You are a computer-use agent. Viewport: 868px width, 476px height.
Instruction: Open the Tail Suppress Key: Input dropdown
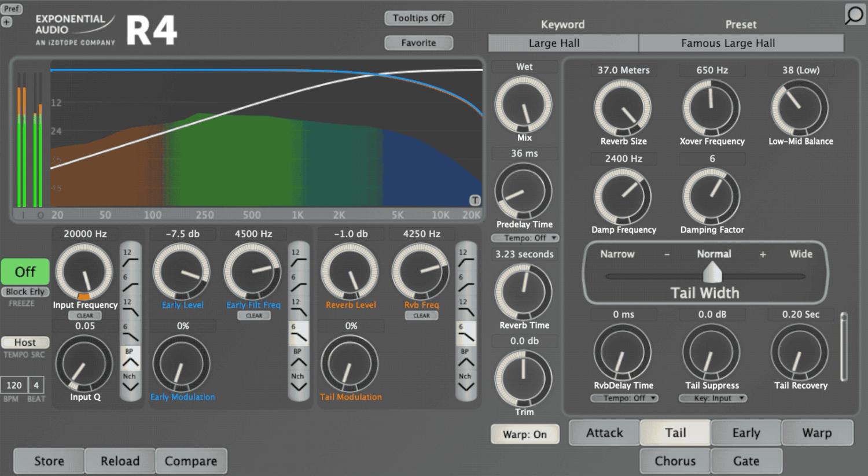(x=713, y=398)
